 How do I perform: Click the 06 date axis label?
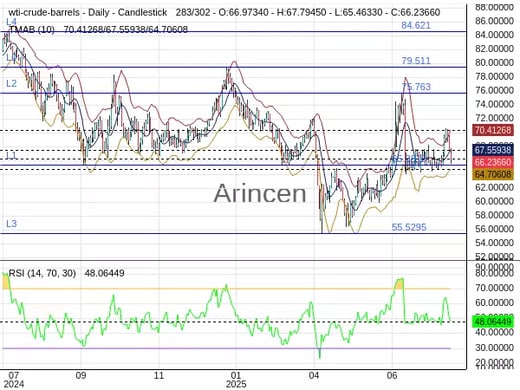[x=392, y=376]
